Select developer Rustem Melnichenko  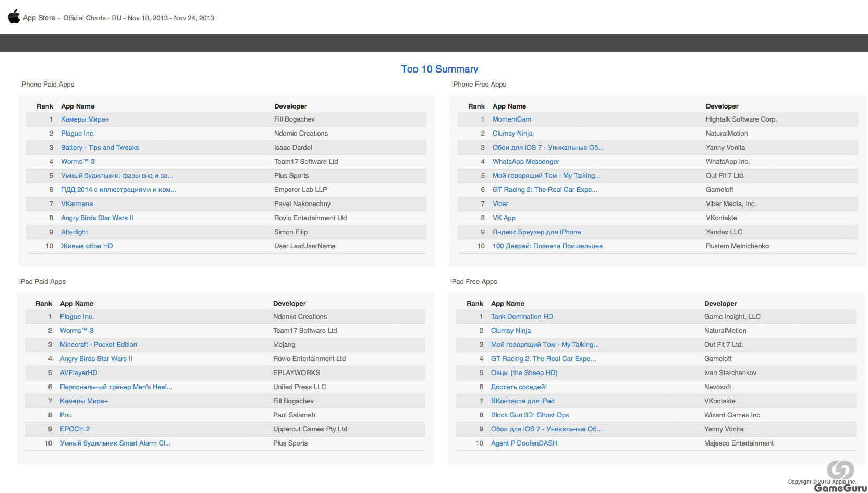737,246
